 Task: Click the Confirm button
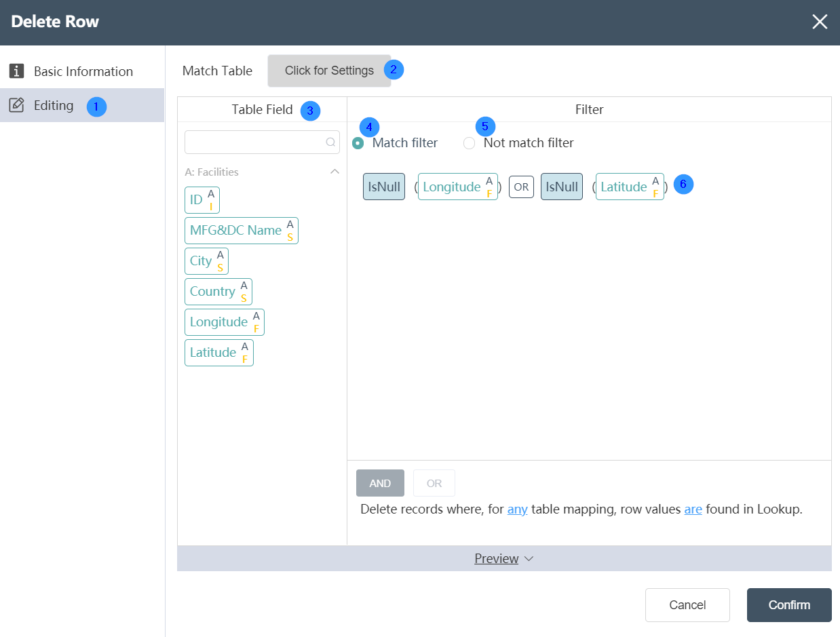(x=789, y=605)
